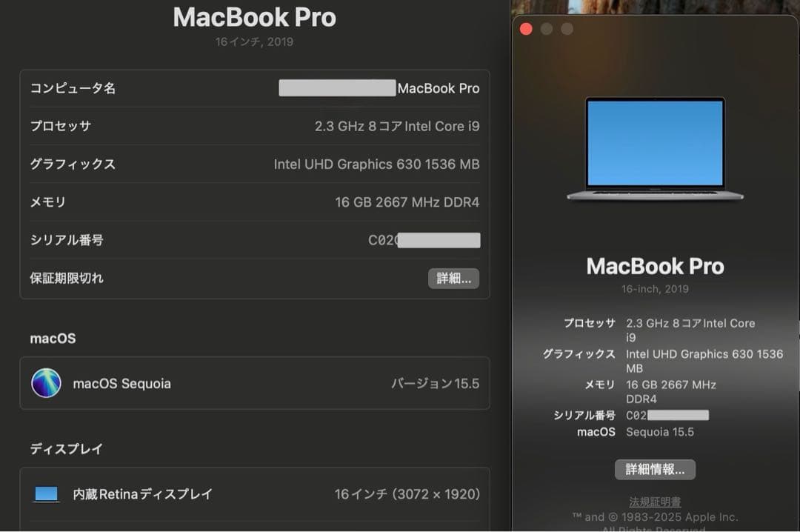800x532 pixels.
Task: Click the green zoom traffic light
Action: coord(567,28)
